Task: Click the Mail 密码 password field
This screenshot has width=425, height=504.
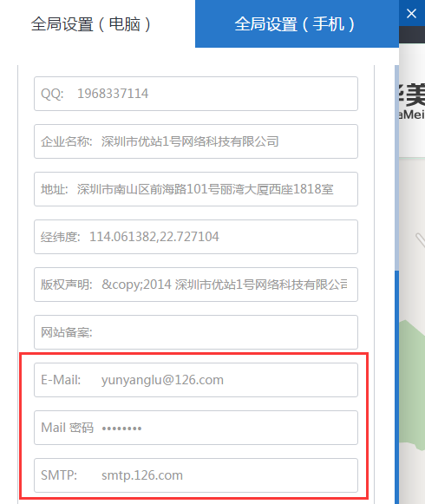Action: tap(196, 428)
